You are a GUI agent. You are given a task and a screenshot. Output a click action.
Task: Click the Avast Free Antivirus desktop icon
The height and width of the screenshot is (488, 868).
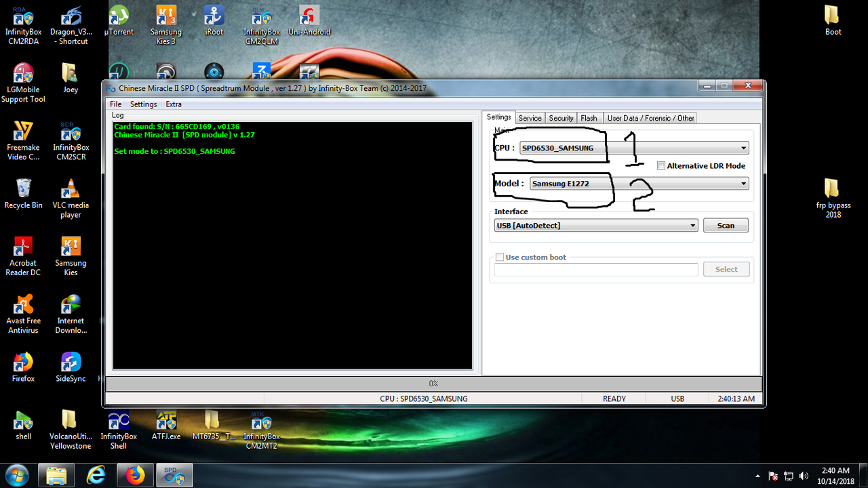23,314
